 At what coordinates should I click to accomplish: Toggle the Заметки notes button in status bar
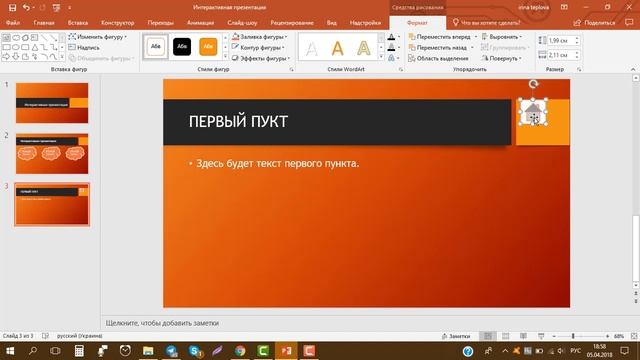456,336
